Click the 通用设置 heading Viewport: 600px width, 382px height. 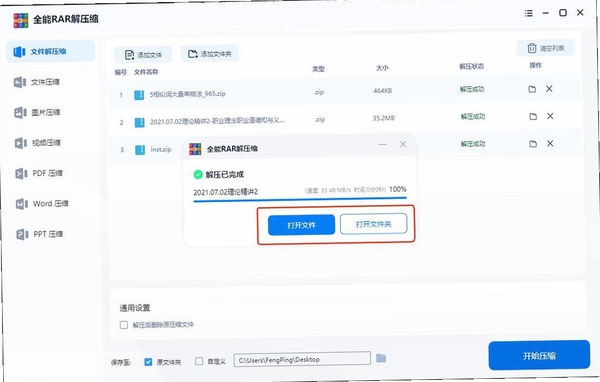(135, 308)
